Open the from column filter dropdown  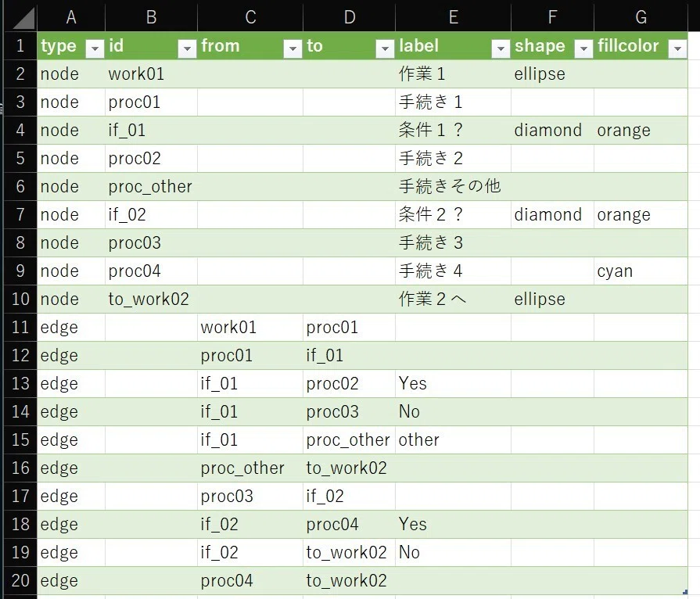pyautogui.click(x=293, y=48)
